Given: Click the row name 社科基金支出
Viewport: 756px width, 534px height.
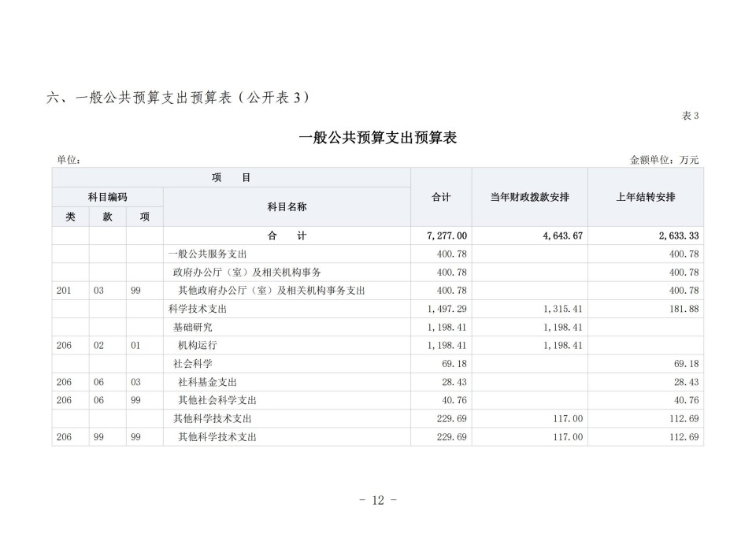Looking at the screenshot, I should click(207, 383).
